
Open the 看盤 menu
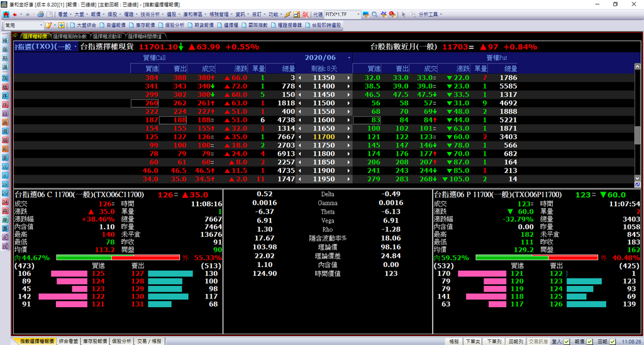pos(64,14)
